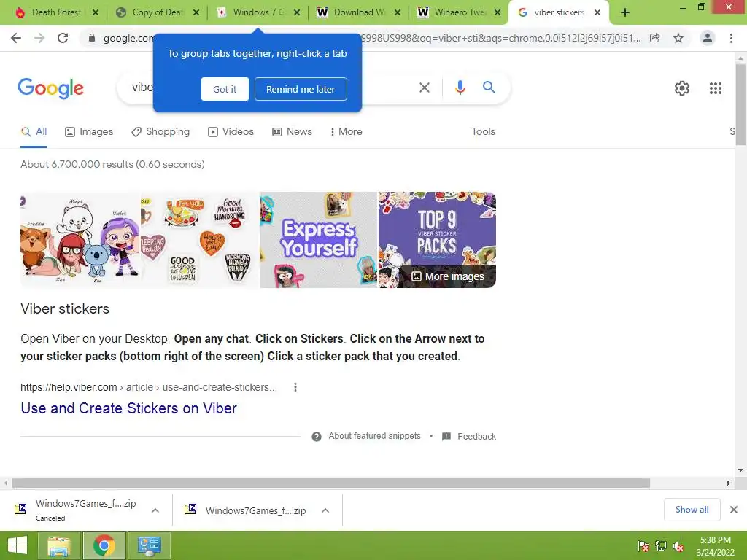Click Show all downloads
This screenshot has height=560, width=747.
692,510
